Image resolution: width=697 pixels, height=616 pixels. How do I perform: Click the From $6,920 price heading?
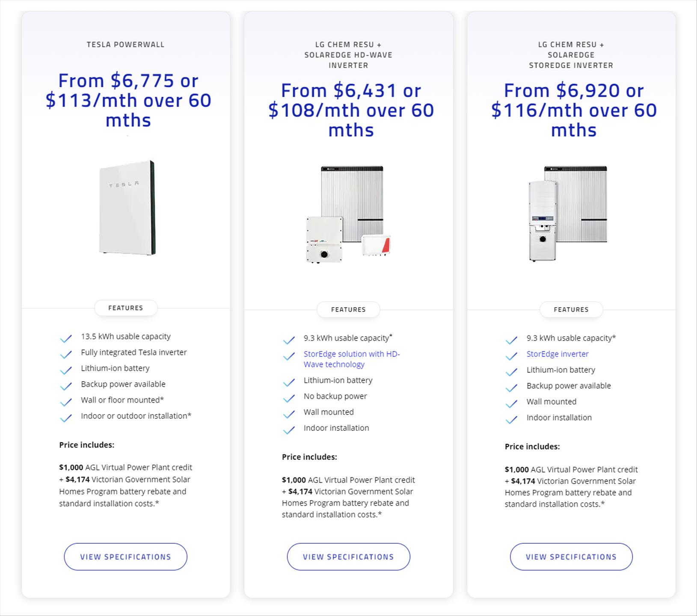(574, 110)
